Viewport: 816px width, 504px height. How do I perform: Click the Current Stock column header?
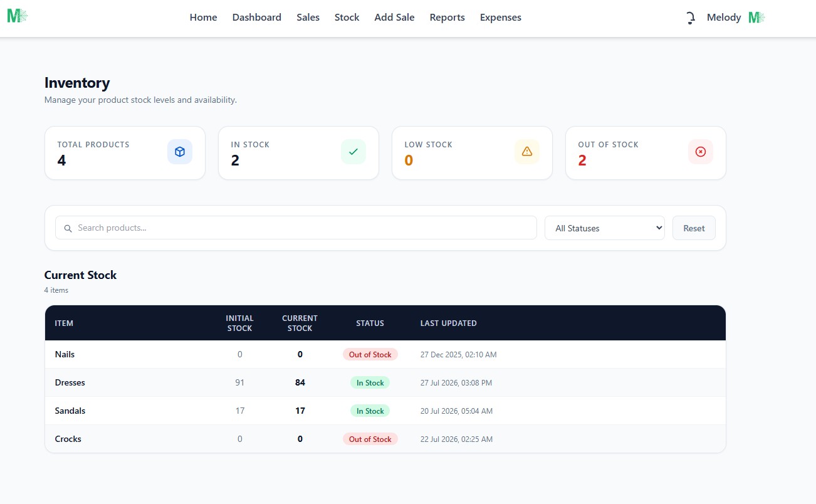pyautogui.click(x=300, y=323)
